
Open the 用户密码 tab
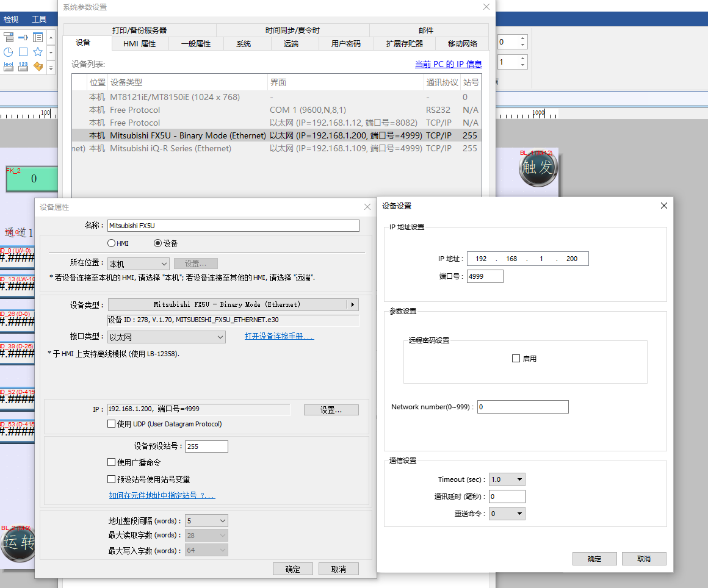(345, 44)
